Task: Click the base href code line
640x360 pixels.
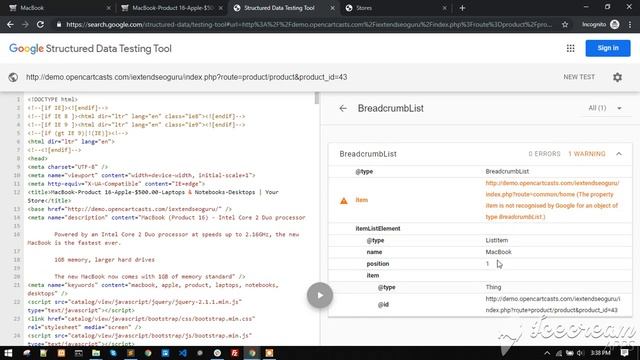Action: coord(129,209)
